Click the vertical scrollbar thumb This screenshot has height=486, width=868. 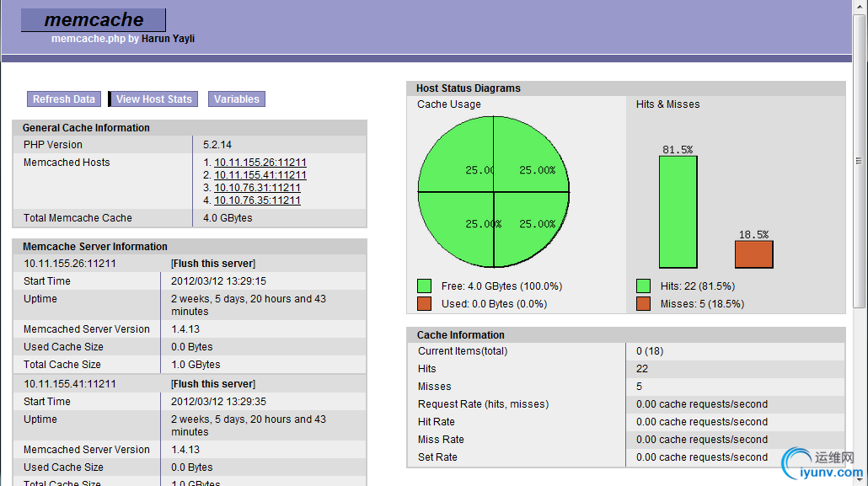pyautogui.click(x=859, y=161)
